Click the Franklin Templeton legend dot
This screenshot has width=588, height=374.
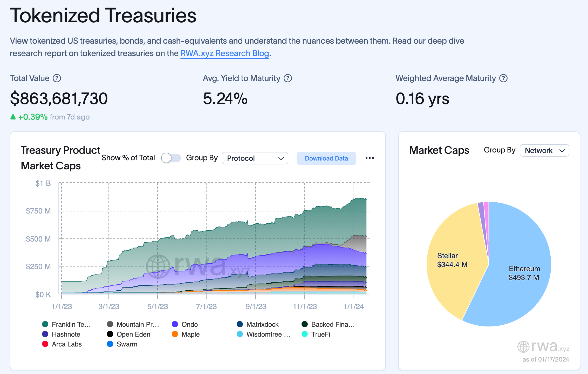click(x=45, y=324)
